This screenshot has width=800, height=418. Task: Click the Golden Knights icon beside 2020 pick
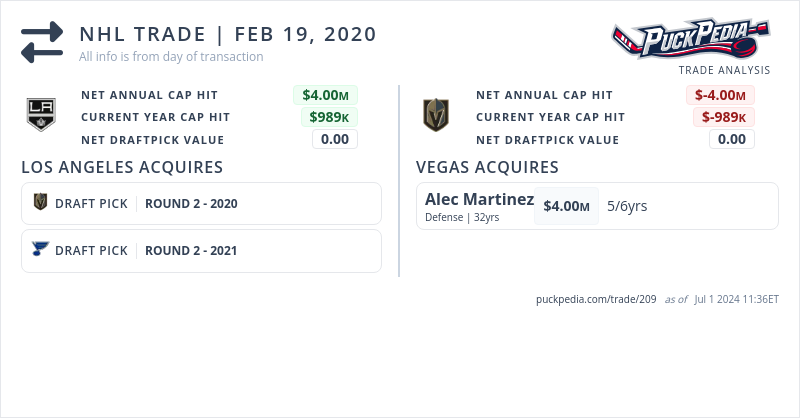41,203
